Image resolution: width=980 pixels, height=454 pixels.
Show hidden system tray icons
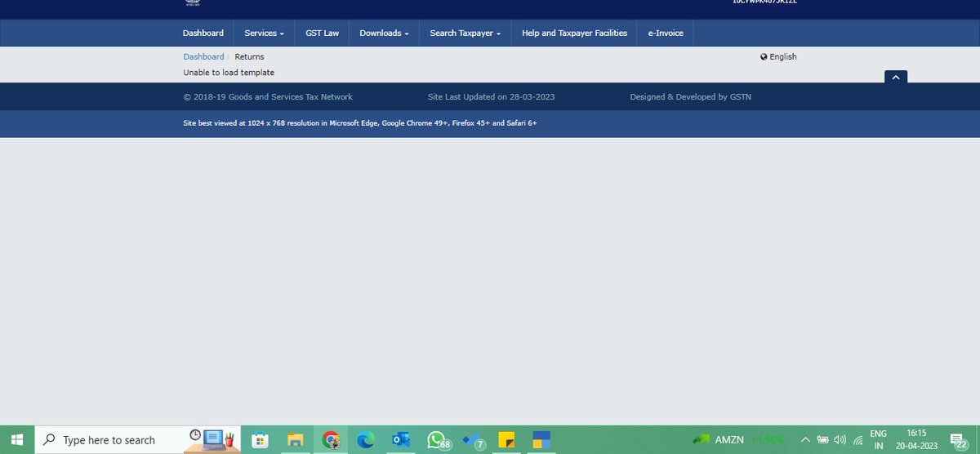[805, 439]
